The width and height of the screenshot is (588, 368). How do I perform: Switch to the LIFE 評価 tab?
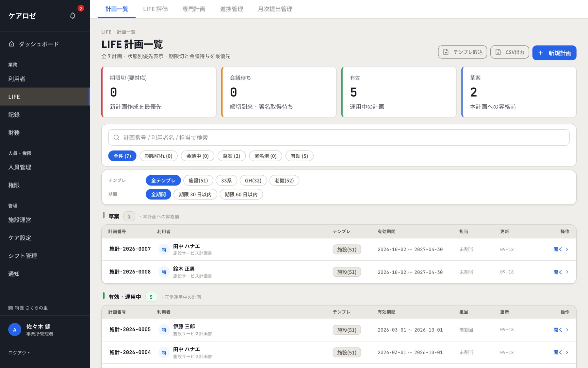coord(155,9)
